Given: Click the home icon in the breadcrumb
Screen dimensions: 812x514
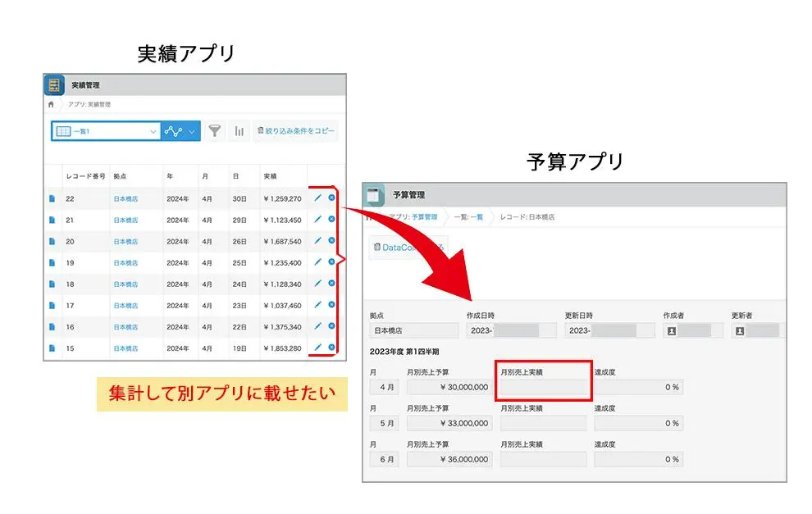Looking at the screenshot, I should coord(52,103).
